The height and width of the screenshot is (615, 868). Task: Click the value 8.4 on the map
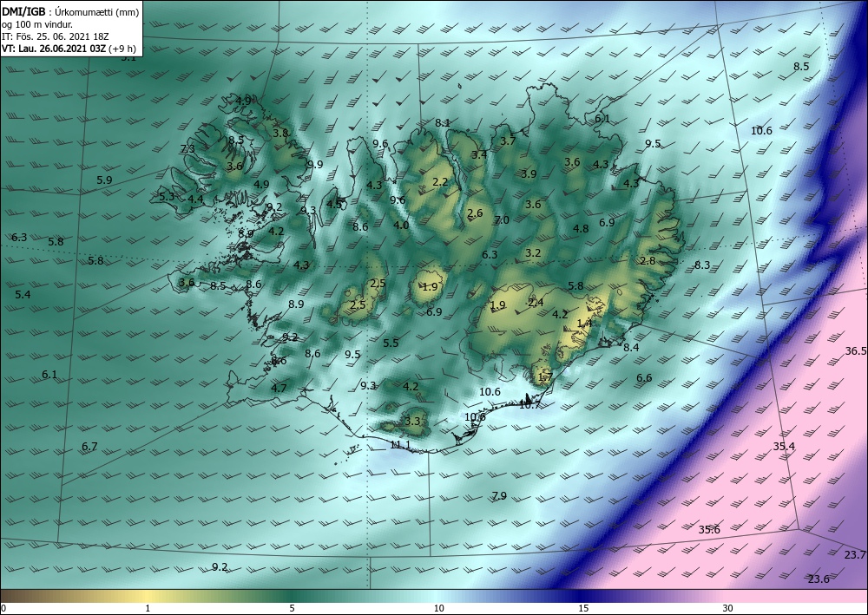pos(631,347)
